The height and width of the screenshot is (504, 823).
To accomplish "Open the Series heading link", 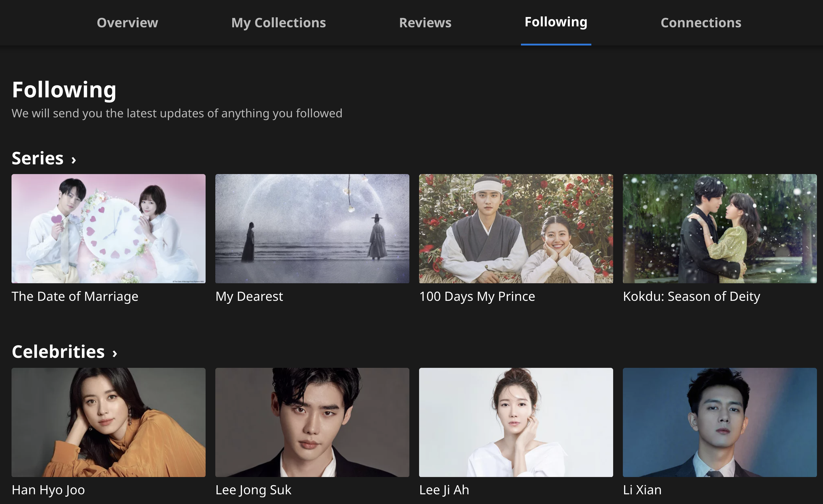I will (37, 158).
